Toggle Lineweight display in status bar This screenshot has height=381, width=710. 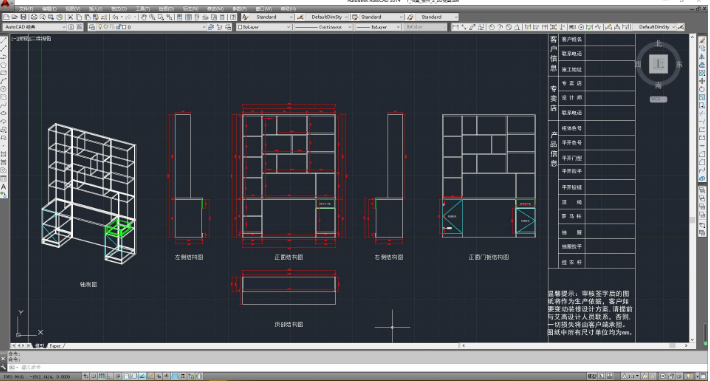point(167,376)
